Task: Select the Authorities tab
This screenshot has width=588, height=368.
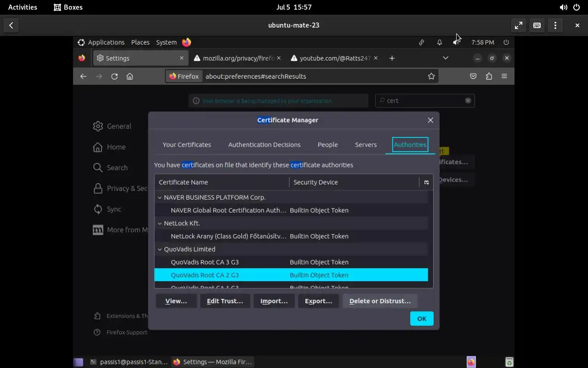Action: click(x=410, y=144)
